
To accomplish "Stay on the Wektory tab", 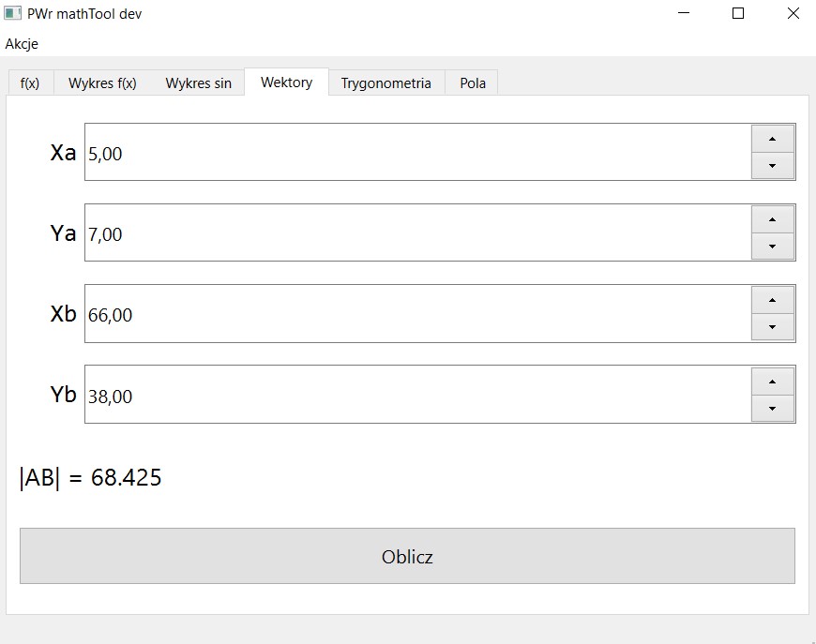I will [285, 82].
